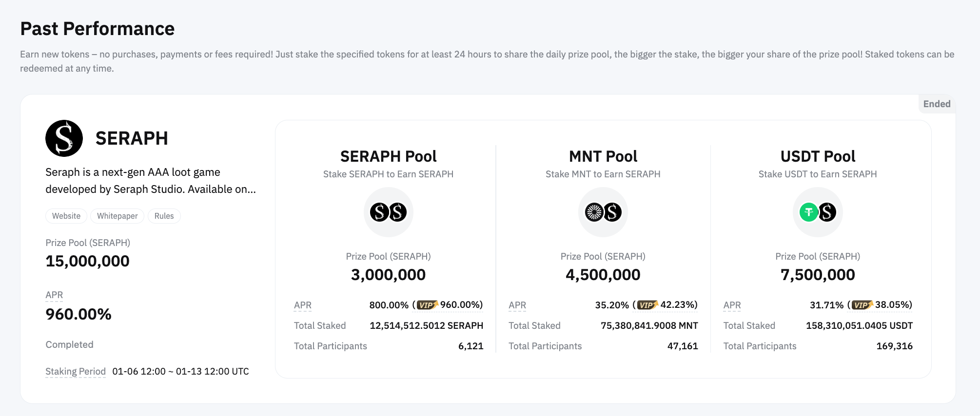Click the MNT Pool paired token icon
980x416 pixels.
[x=603, y=212]
